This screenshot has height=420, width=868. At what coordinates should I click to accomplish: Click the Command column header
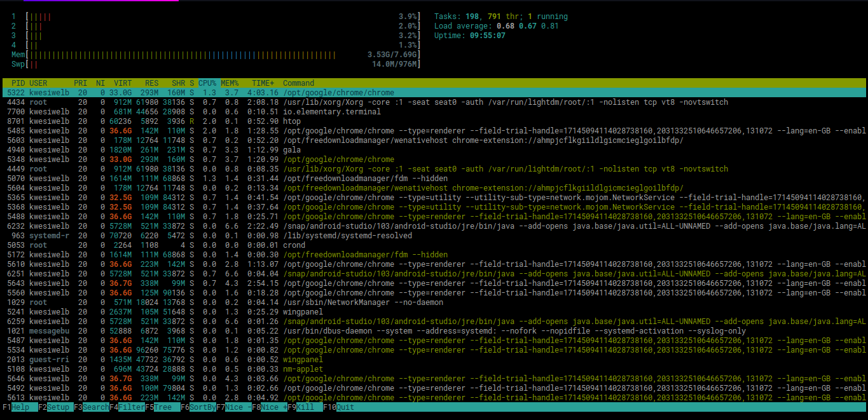[299, 83]
